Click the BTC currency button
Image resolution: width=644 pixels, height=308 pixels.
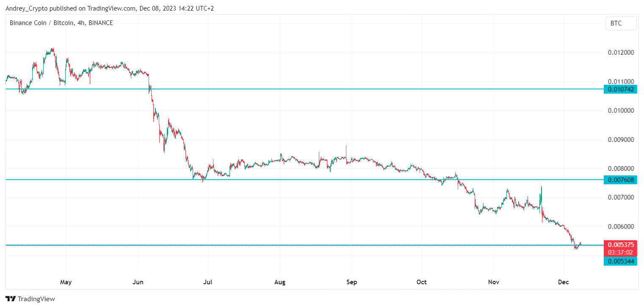point(621,23)
